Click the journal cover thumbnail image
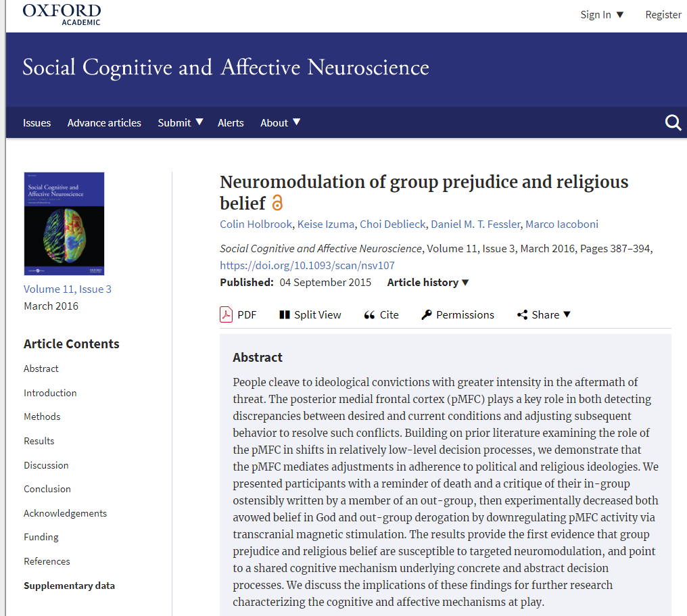The height and width of the screenshot is (616, 687). coord(64,223)
